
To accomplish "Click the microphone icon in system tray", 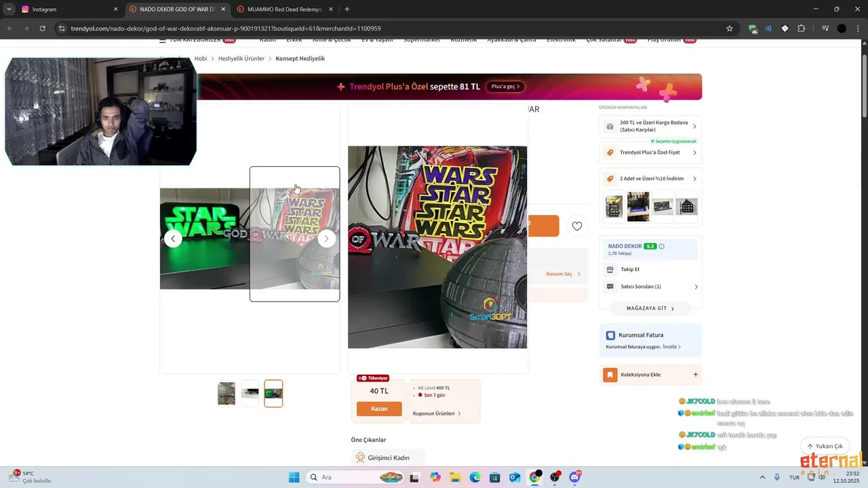I will pyautogui.click(x=777, y=477).
